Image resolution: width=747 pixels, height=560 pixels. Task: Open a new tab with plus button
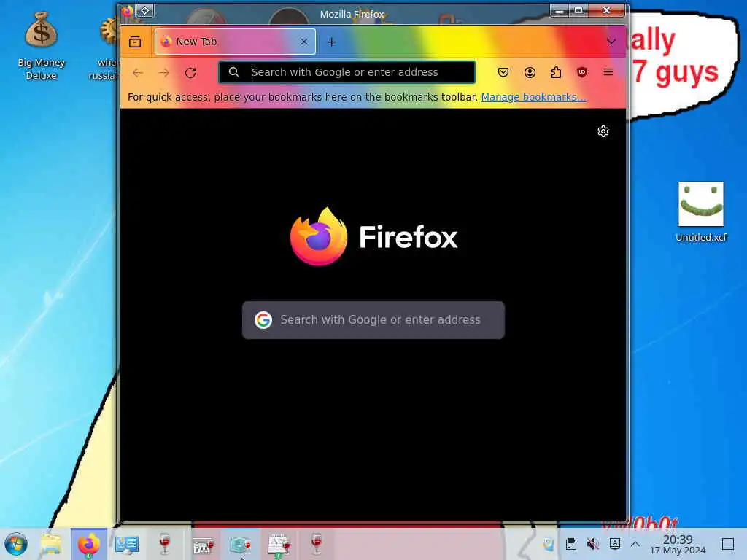[332, 42]
